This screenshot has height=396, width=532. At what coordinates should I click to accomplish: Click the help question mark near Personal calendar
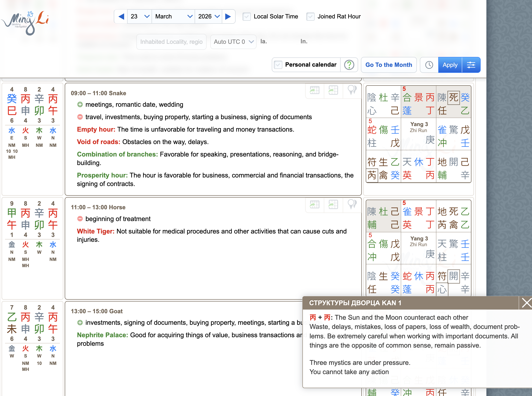tap(349, 65)
